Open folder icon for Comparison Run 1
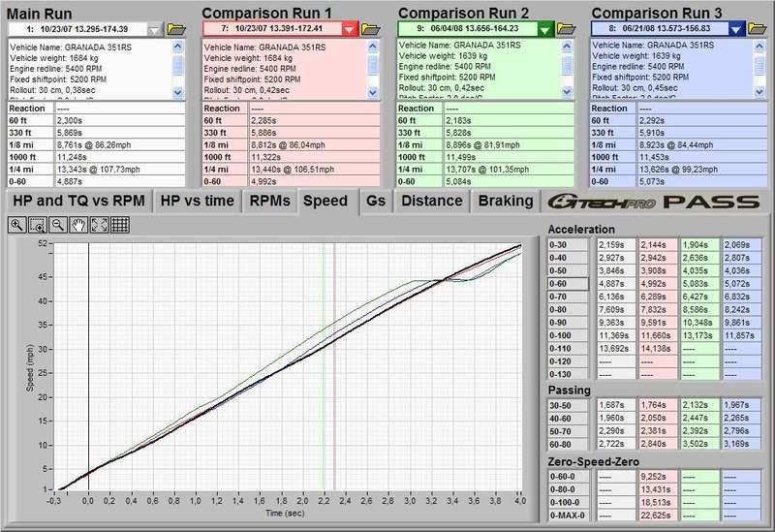Image resolution: width=775 pixels, height=532 pixels. [x=371, y=29]
